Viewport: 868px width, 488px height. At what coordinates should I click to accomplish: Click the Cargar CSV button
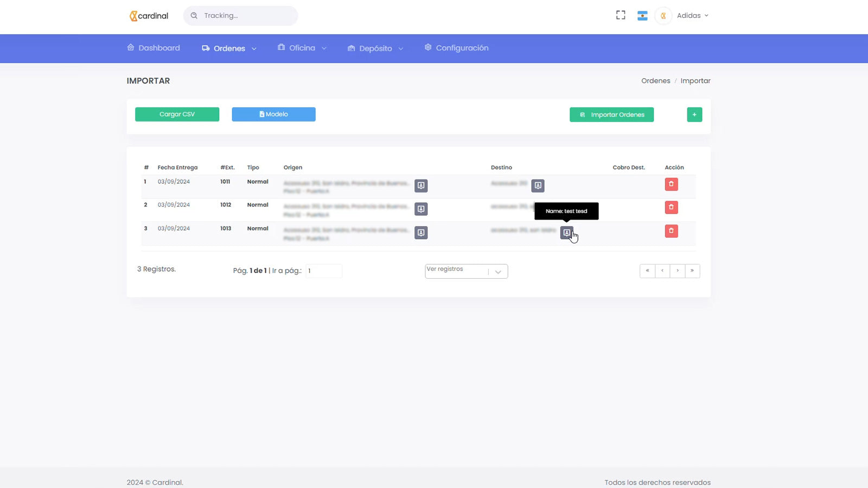[x=177, y=114]
